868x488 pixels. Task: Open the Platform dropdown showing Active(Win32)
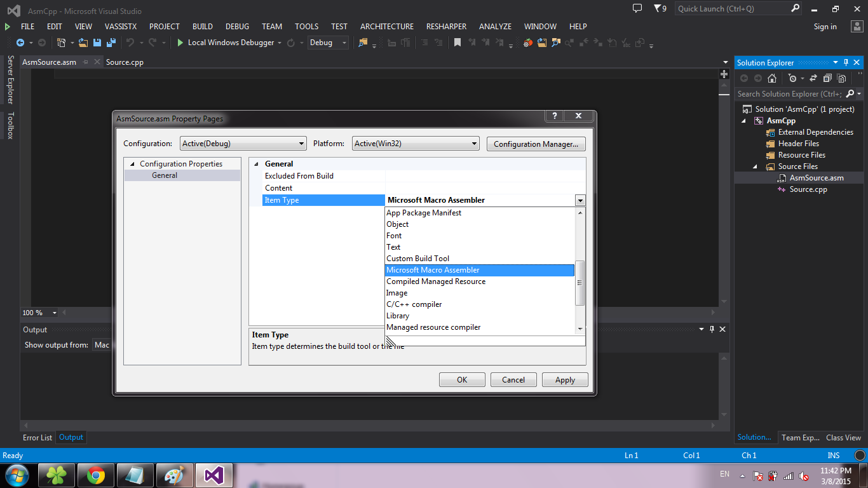(416, 144)
